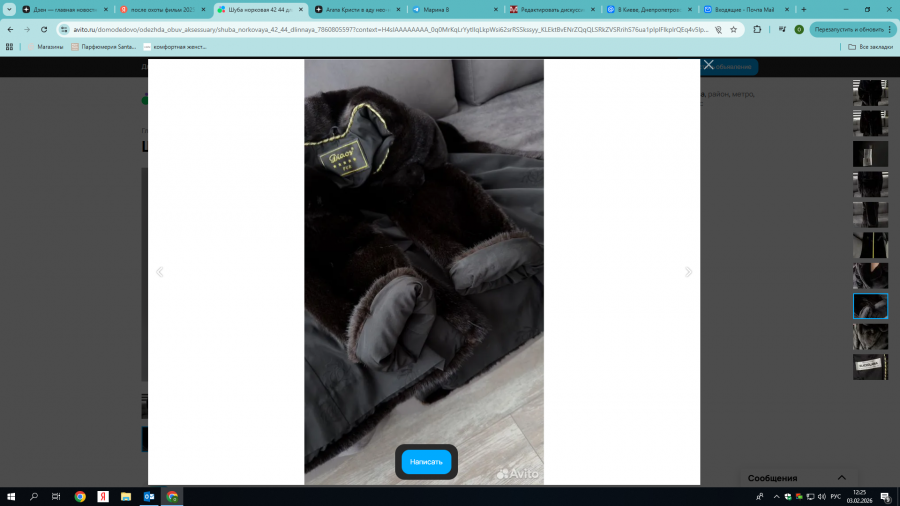Go to the next photo with right arrow
Screen dimensions: 900x506
pos(687,272)
